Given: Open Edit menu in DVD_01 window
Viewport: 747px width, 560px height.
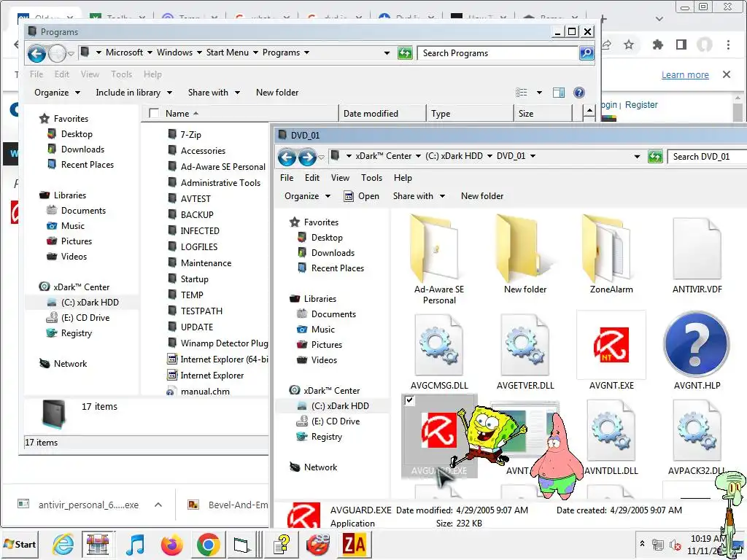Looking at the screenshot, I should (x=312, y=178).
